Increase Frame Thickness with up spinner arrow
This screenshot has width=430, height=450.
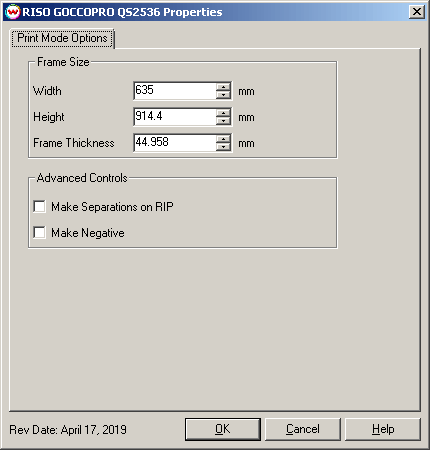coord(223,139)
